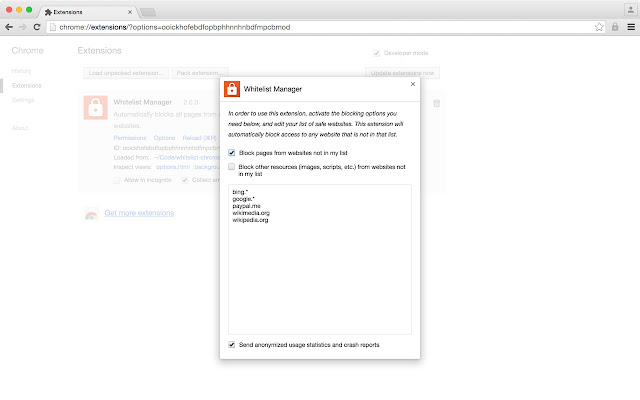Click the wikipedia.org entry in the list
The width and height of the screenshot is (640, 400).
tap(250, 220)
